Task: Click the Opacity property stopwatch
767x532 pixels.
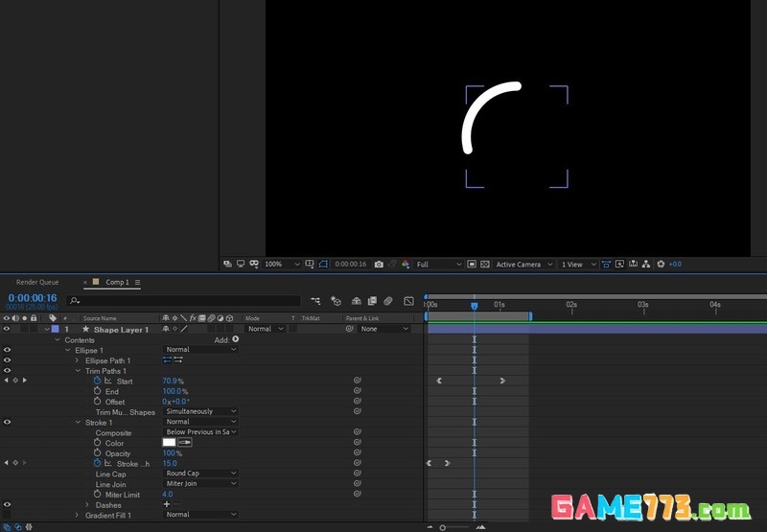Action: tap(97, 453)
